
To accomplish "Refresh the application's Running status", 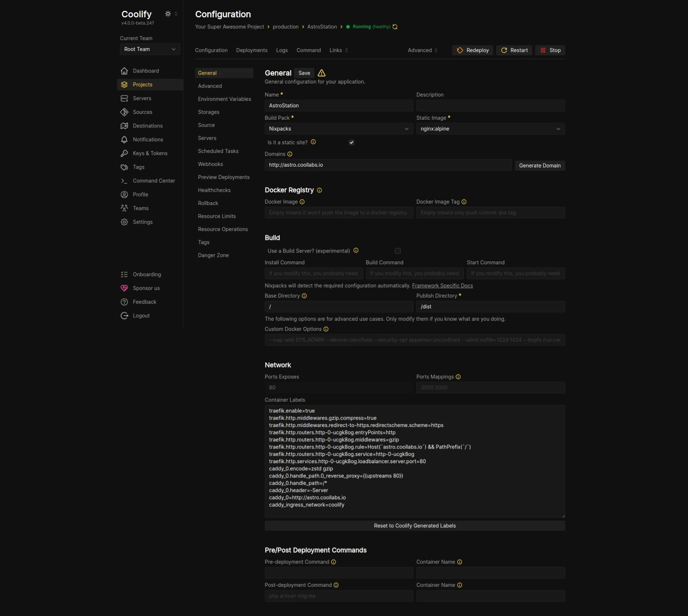I will coord(395,27).
